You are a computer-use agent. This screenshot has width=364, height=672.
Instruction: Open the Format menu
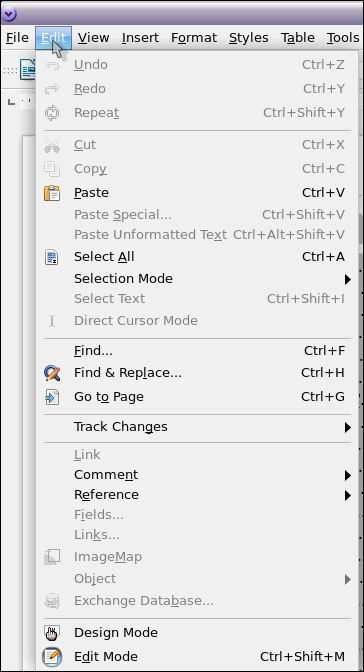[x=194, y=38]
